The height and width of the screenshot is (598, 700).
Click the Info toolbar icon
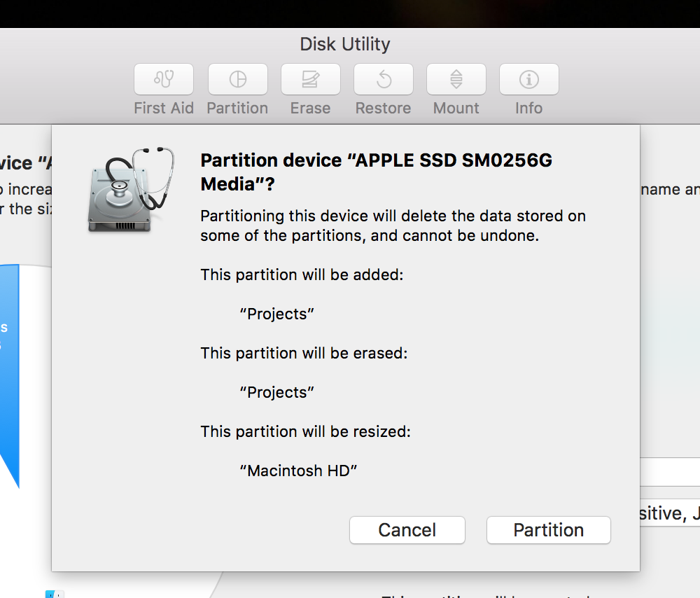click(x=528, y=79)
